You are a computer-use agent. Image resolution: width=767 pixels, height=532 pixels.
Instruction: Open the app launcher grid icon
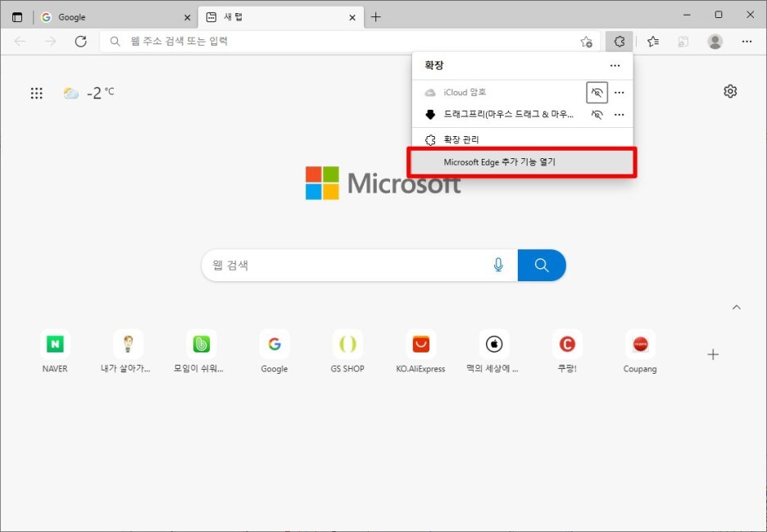[37, 93]
